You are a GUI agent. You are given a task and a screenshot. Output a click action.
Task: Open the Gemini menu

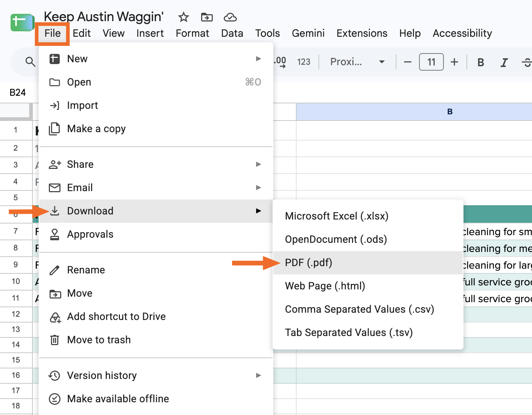coord(308,33)
